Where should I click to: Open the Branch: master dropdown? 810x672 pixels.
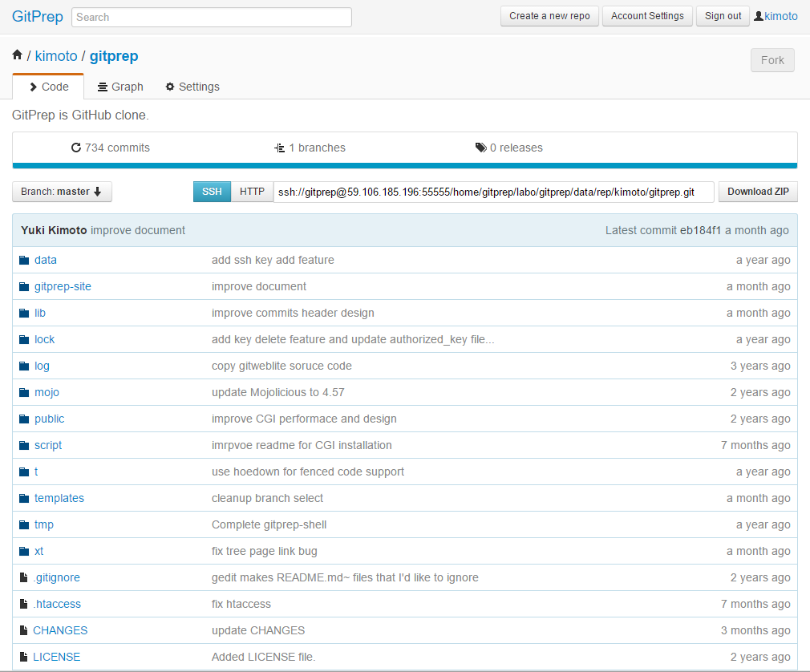point(62,192)
